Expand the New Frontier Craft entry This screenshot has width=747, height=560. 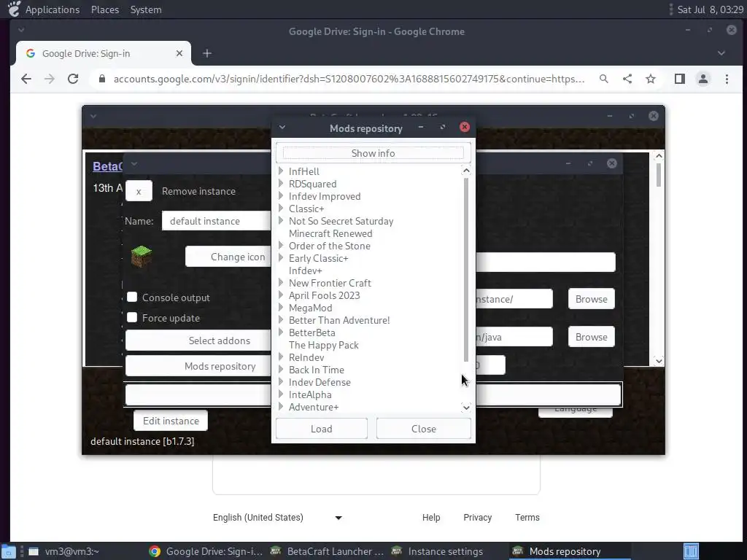[x=281, y=282]
